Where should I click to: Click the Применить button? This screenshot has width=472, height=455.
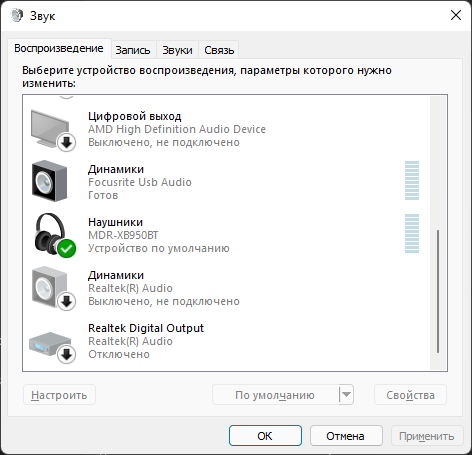click(x=427, y=436)
